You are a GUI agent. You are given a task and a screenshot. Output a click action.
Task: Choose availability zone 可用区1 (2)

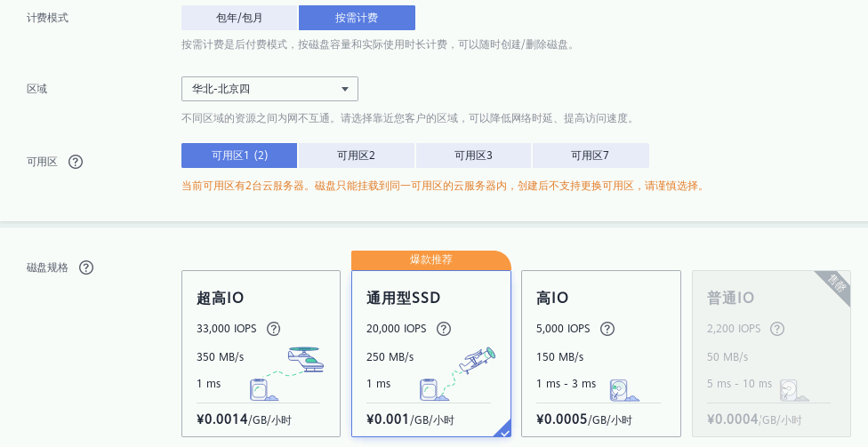pos(239,156)
